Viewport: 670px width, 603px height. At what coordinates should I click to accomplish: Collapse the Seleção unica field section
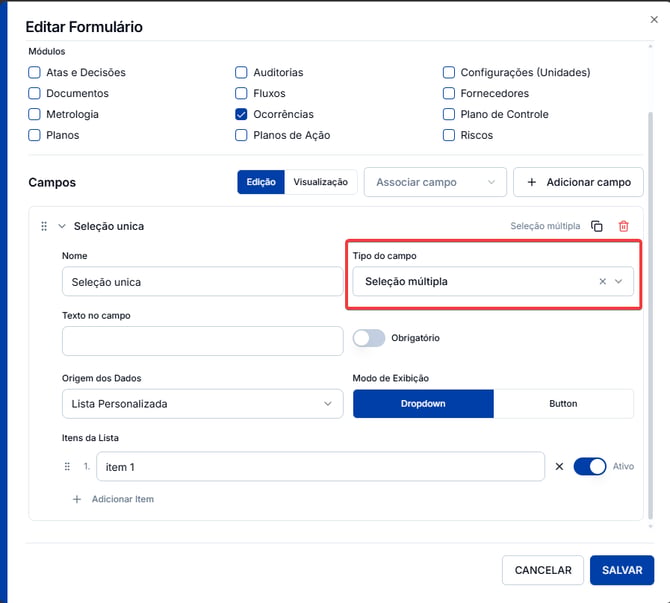pos(62,226)
